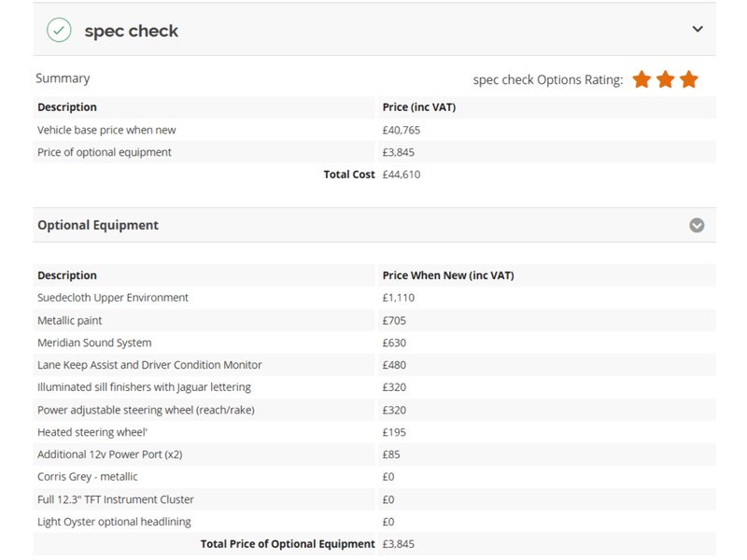Click the £40,765 base price value

tap(402, 130)
